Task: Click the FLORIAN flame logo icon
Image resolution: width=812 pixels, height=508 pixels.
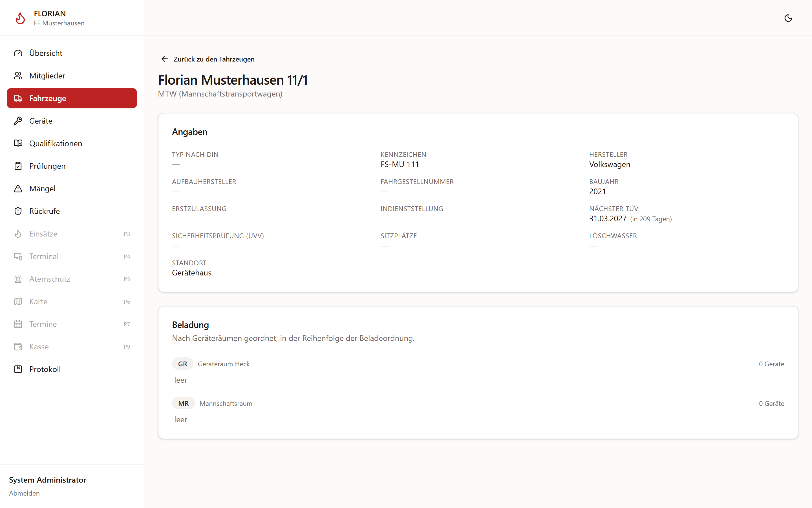Action: [21, 18]
